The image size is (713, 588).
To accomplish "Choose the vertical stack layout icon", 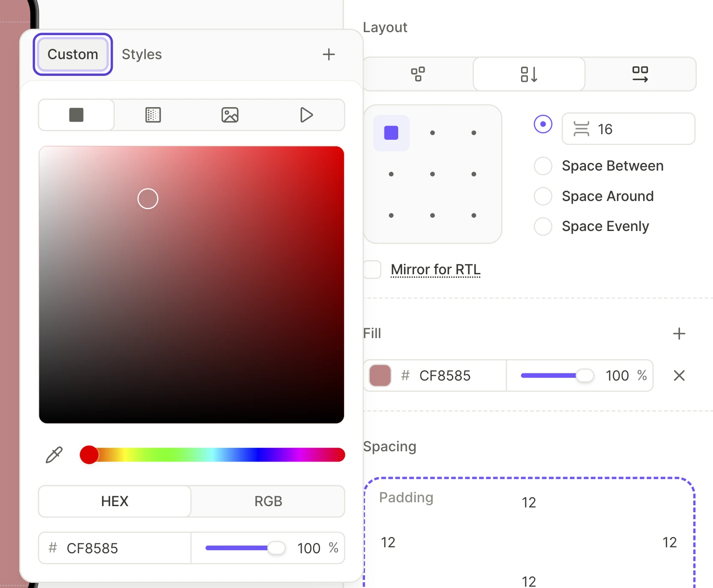I will [x=529, y=74].
